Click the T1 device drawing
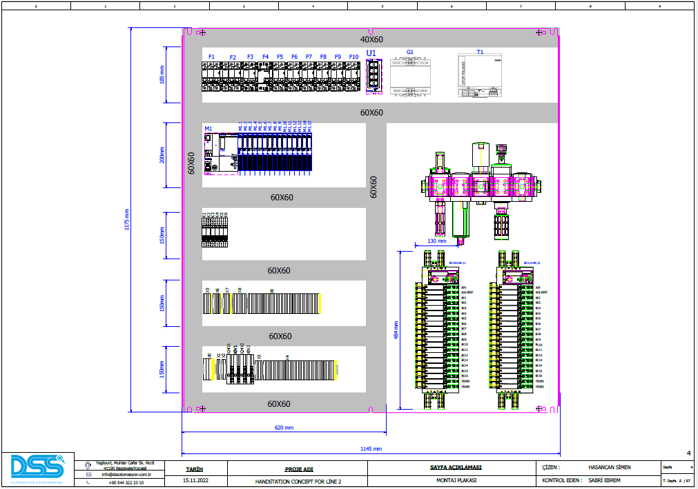 480,76
